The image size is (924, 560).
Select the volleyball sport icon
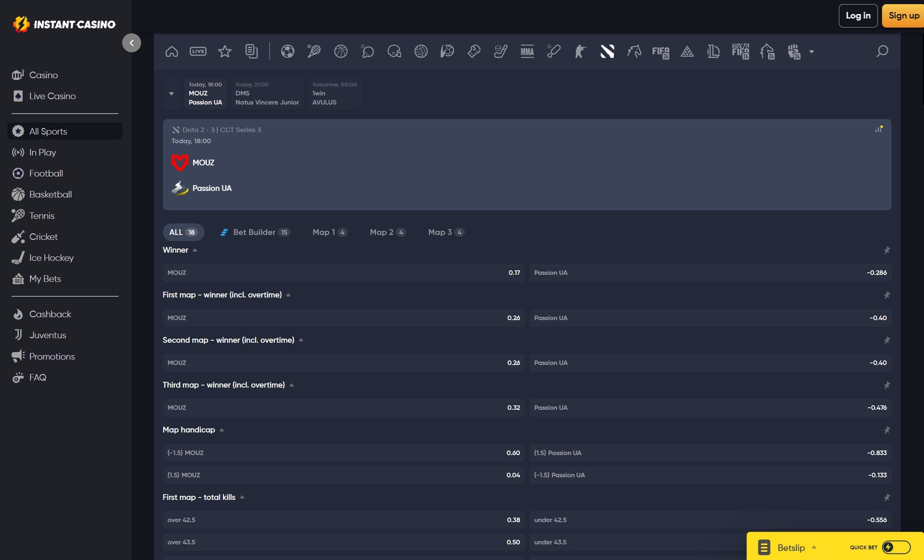pyautogui.click(x=421, y=51)
